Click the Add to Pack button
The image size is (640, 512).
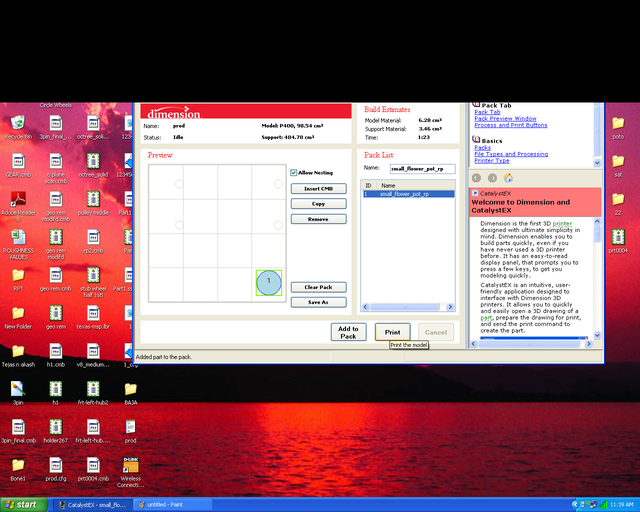pos(349,332)
